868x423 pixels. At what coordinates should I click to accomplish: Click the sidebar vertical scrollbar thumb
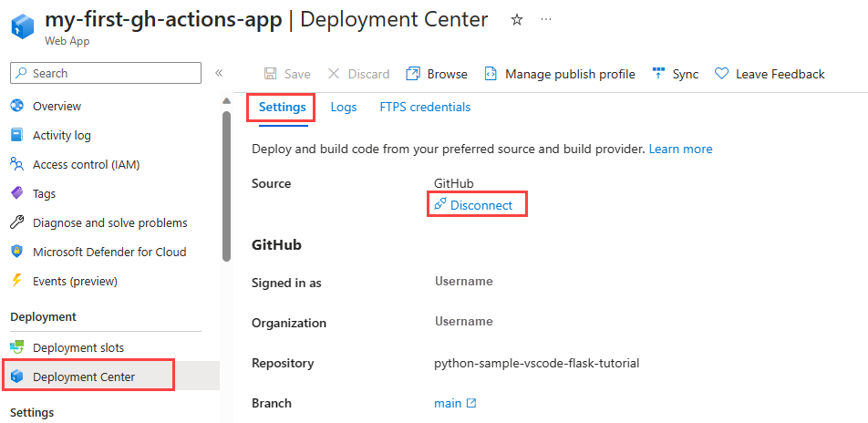(226, 186)
